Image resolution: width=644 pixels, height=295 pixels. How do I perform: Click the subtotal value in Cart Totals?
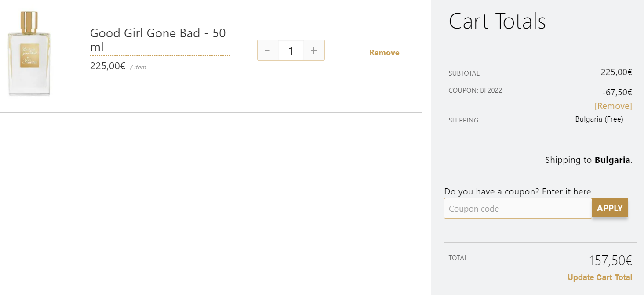coord(616,72)
